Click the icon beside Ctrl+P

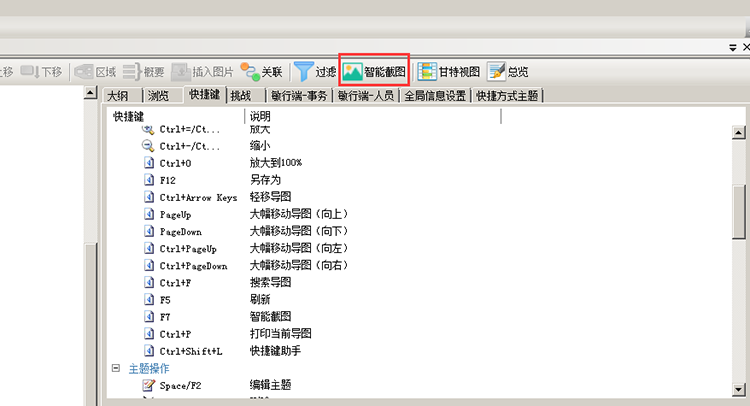(149, 334)
